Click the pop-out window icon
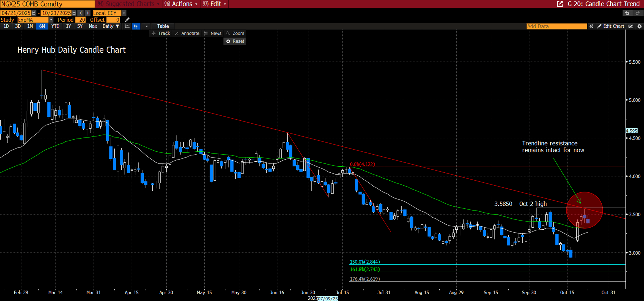The image size is (644, 301). [x=559, y=4]
